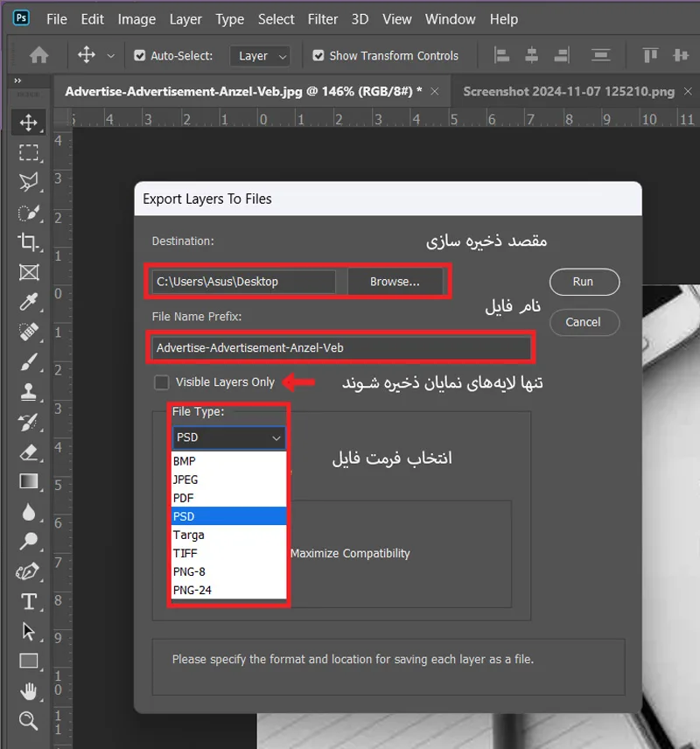Viewport: 700px width, 749px height.
Task: Select the Crop tool
Action: [29, 242]
